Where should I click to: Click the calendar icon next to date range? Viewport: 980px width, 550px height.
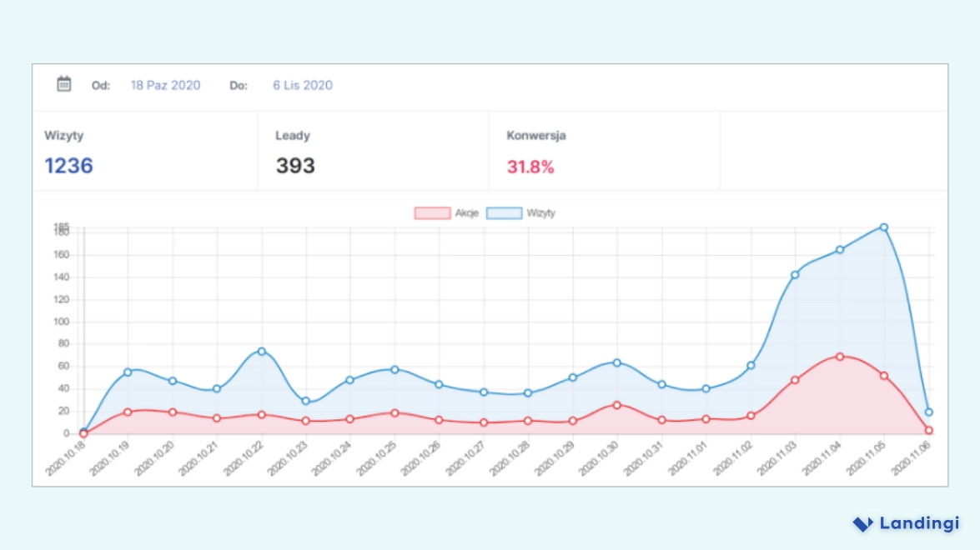(65, 84)
